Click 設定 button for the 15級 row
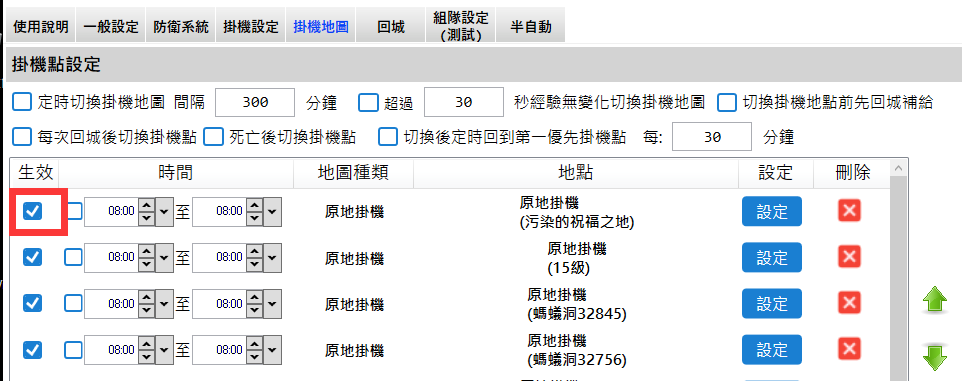 coord(772,257)
